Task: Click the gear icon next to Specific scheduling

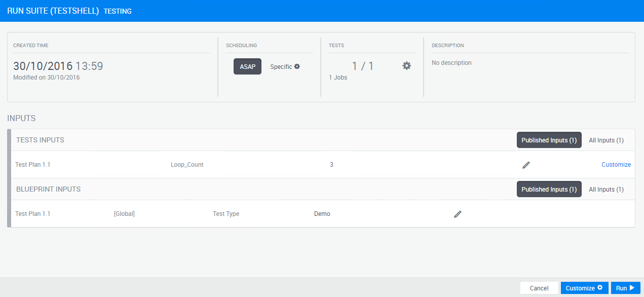Action: pyautogui.click(x=297, y=66)
